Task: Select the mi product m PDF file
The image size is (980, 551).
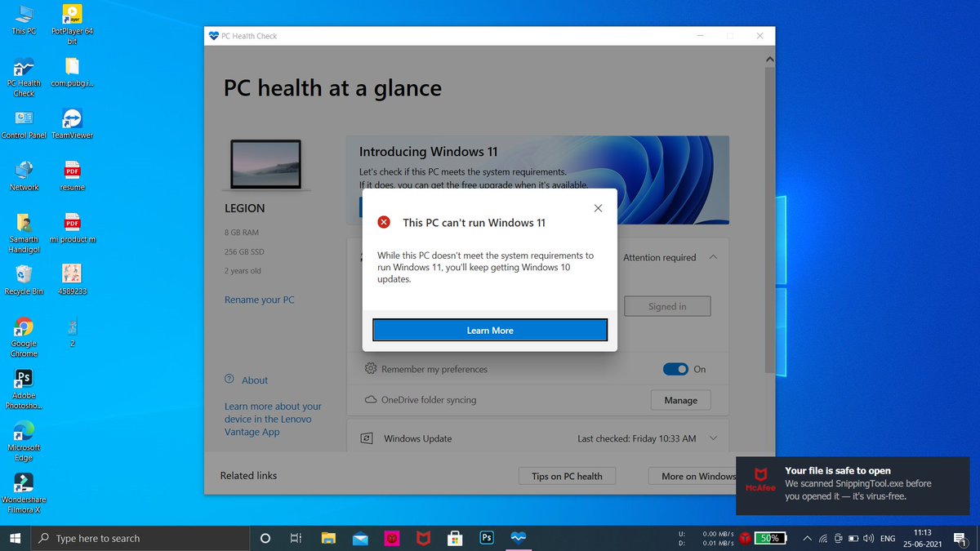Action: (72, 229)
